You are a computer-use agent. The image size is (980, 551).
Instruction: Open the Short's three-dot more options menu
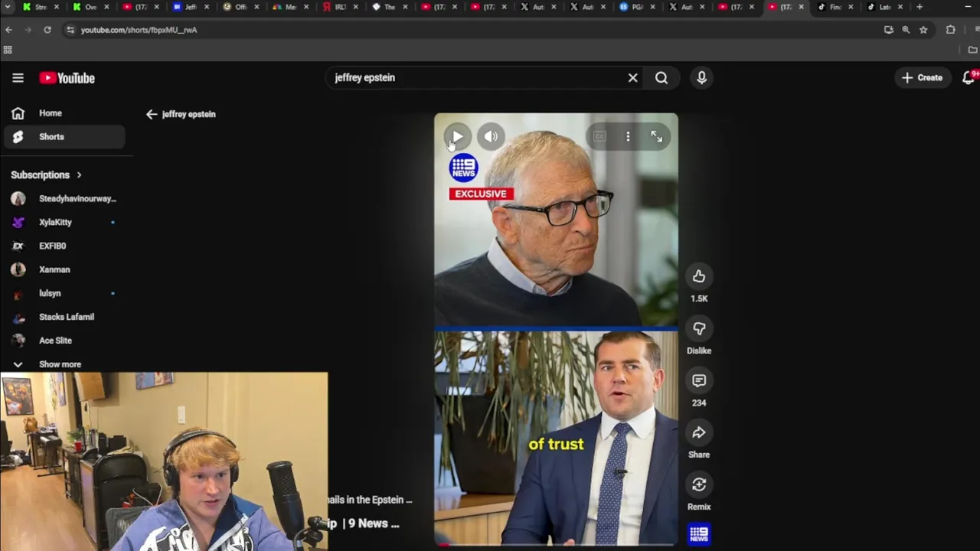[628, 136]
